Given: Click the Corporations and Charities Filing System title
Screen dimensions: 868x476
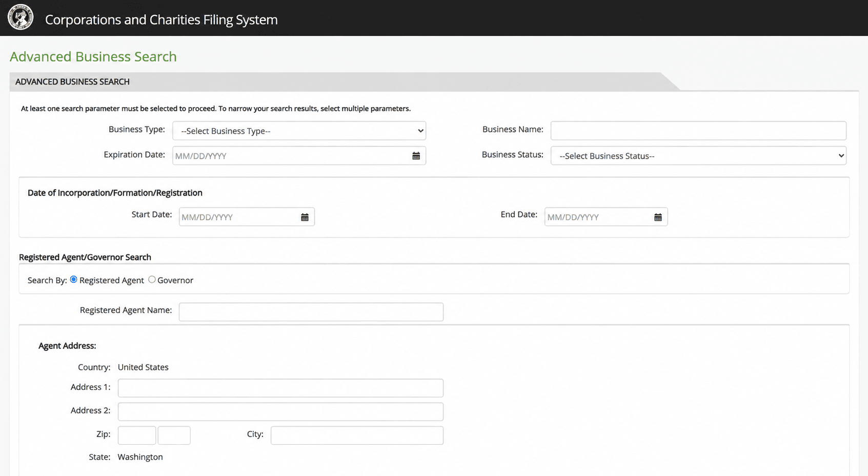Looking at the screenshot, I should coord(162,19).
